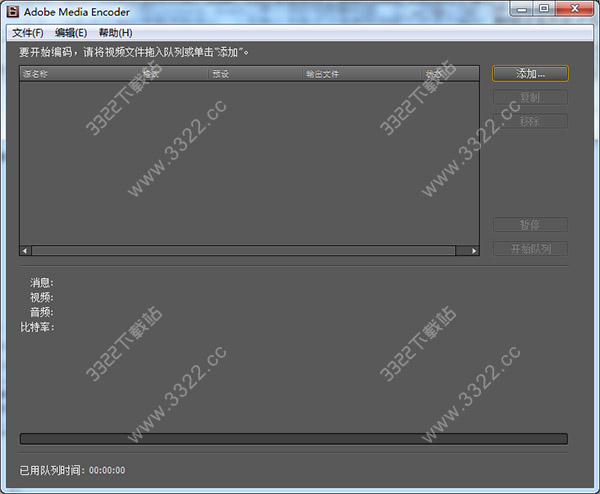Click the queue's right scroll arrow
Image resolution: width=600 pixels, height=494 pixels.
[474, 251]
